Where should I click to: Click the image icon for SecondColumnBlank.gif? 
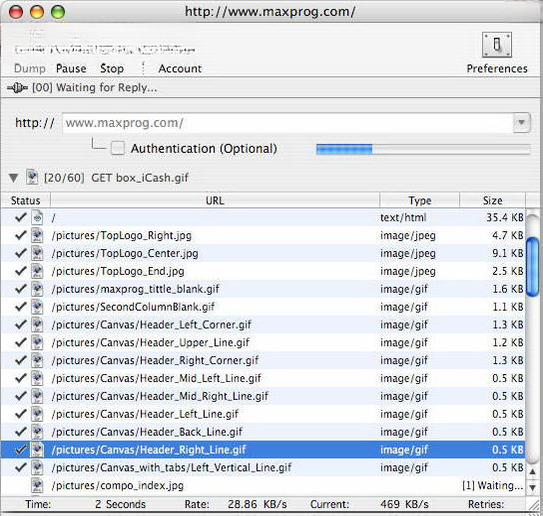37,307
